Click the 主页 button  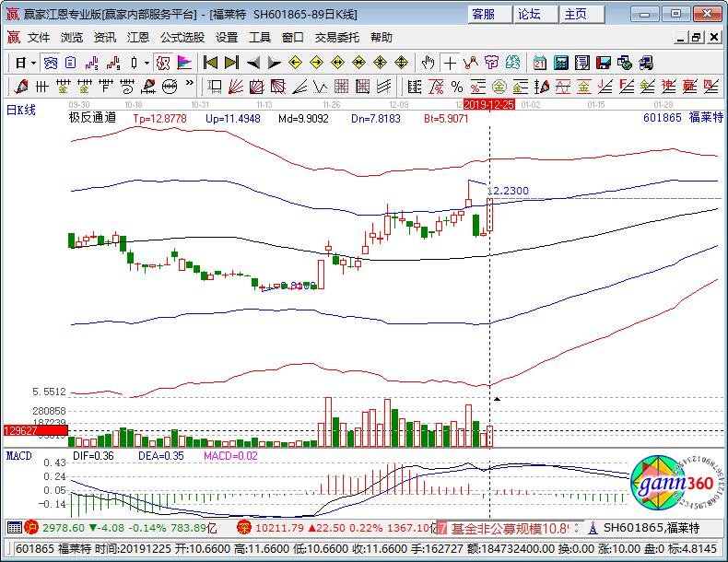pos(581,14)
